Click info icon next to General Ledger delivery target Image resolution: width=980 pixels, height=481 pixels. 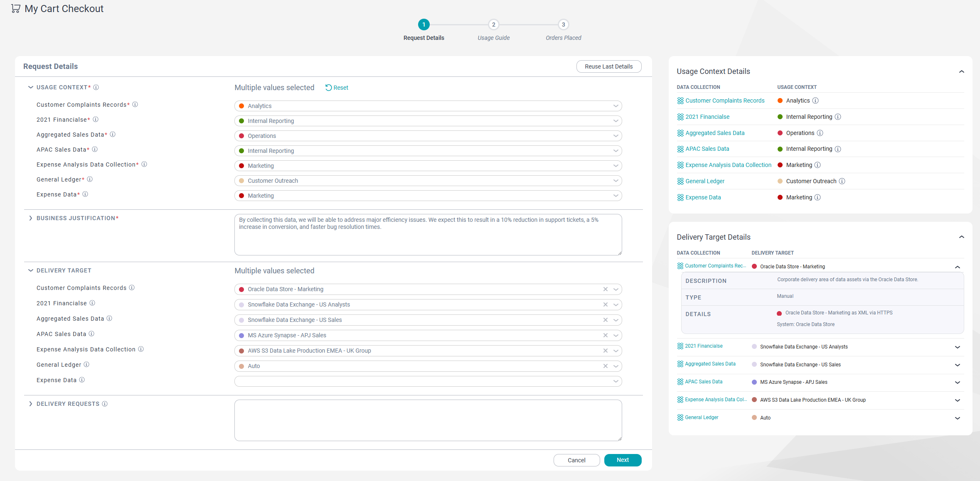(86, 365)
